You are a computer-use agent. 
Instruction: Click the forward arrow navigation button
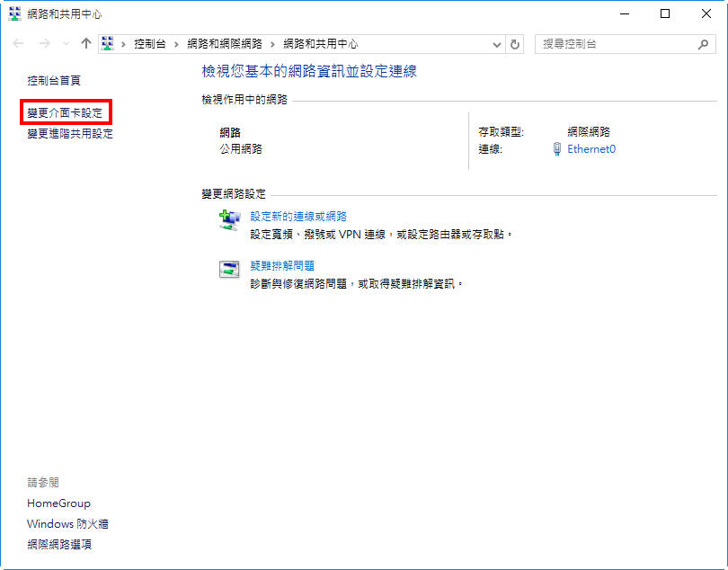(x=45, y=43)
